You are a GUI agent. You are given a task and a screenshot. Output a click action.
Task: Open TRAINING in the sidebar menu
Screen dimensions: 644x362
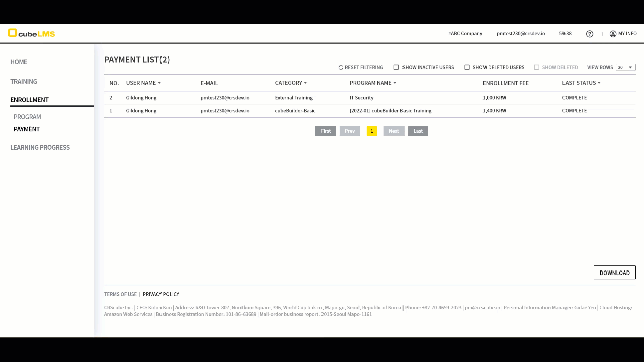click(24, 81)
